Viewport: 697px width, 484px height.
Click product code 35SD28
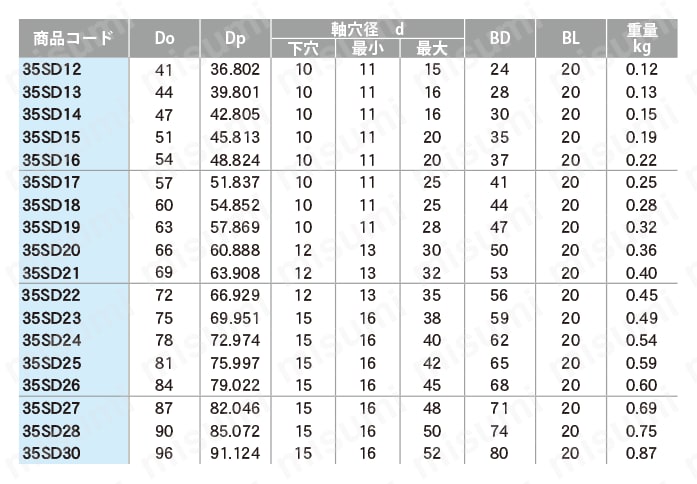click(x=52, y=431)
